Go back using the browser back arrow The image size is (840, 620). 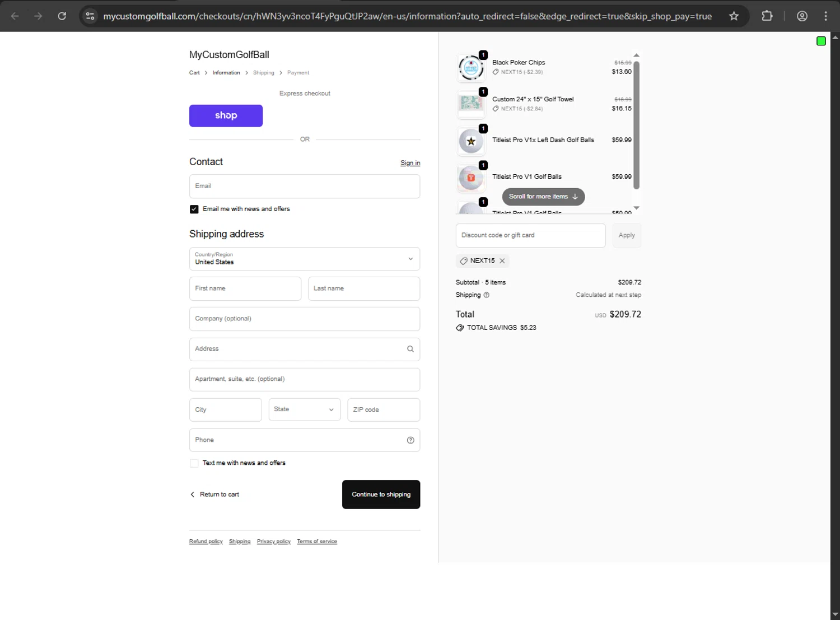[x=15, y=16]
